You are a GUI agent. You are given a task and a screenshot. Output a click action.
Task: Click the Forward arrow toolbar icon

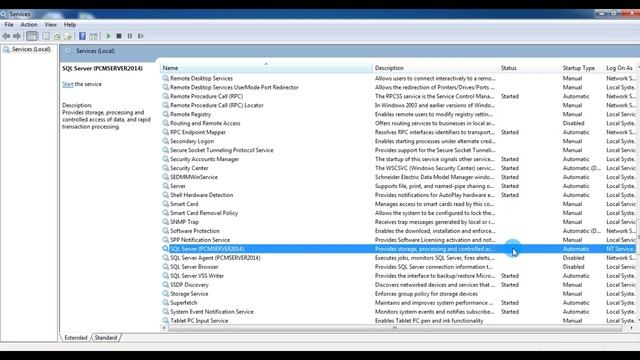click(17, 36)
